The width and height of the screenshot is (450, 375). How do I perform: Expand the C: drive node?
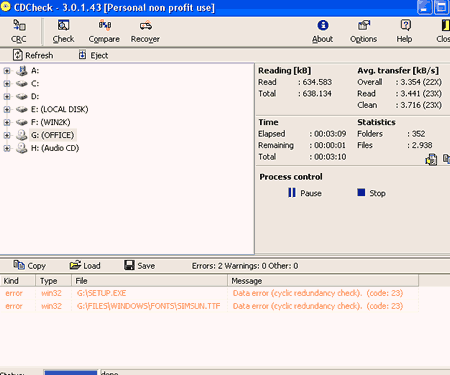tap(7, 84)
